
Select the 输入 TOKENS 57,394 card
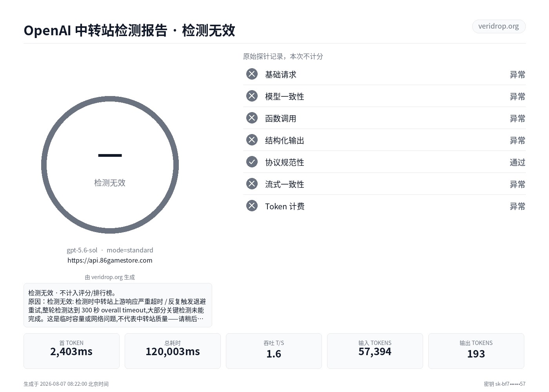[375, 351]
